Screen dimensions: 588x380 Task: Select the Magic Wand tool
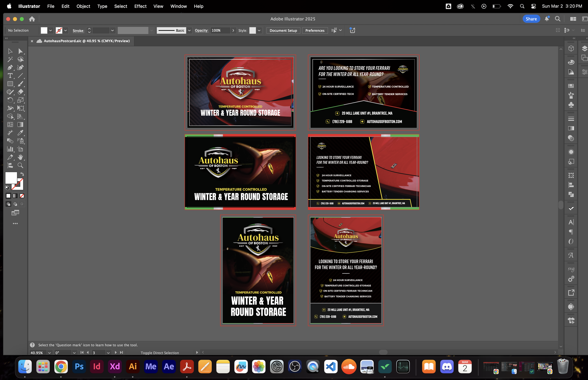pos(10,59)
